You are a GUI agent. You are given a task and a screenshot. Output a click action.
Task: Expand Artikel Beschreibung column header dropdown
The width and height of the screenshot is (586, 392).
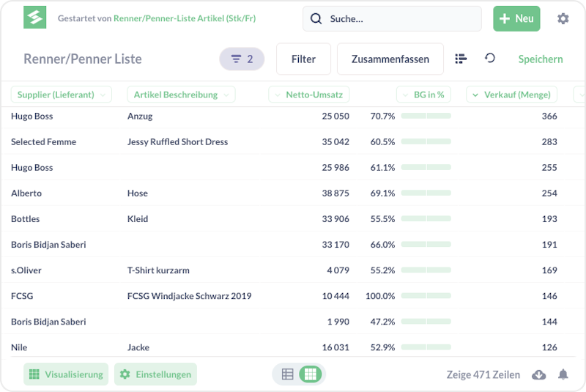point(181,95)
